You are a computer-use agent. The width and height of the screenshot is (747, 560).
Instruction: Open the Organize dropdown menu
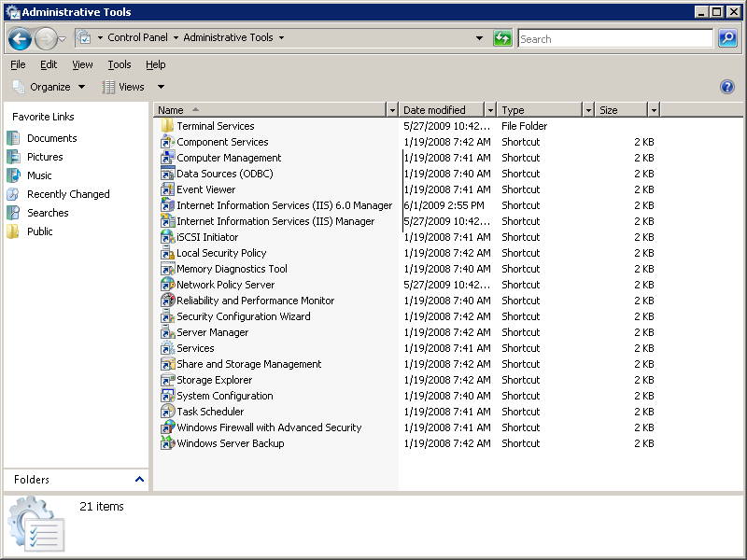[49, 87]
